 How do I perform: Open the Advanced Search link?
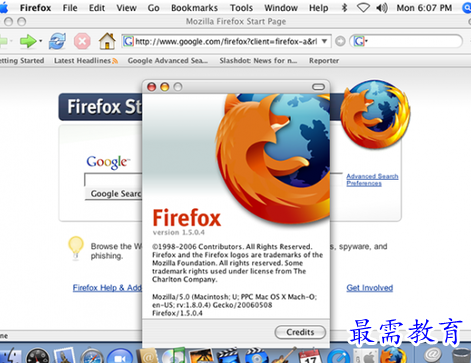tap(372, 176)
